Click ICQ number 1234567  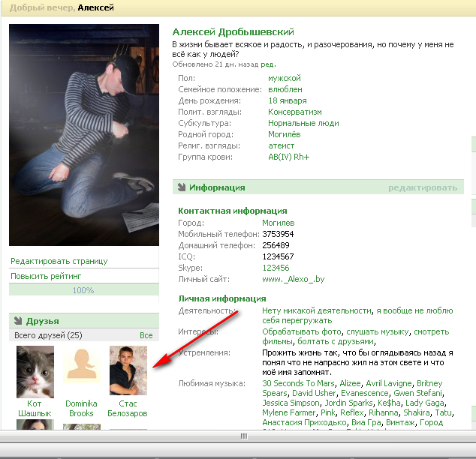click(x=278, y=256)
